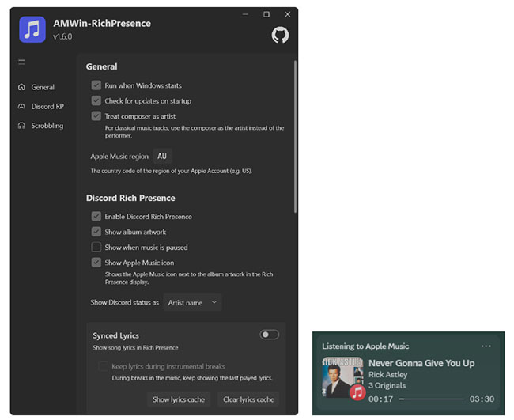Click the 3 Originals album name
Image resolution: width=514 pixels, height=420 pixels.
(387, 385)
